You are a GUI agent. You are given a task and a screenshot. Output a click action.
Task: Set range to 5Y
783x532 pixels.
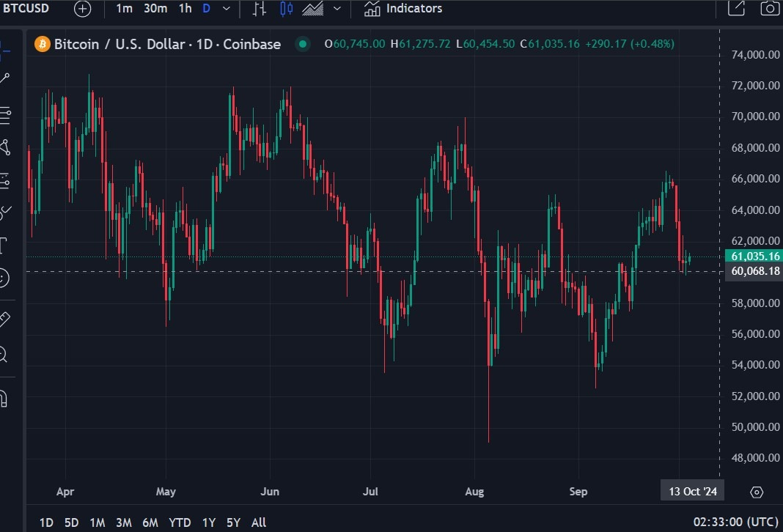(233, 522)
